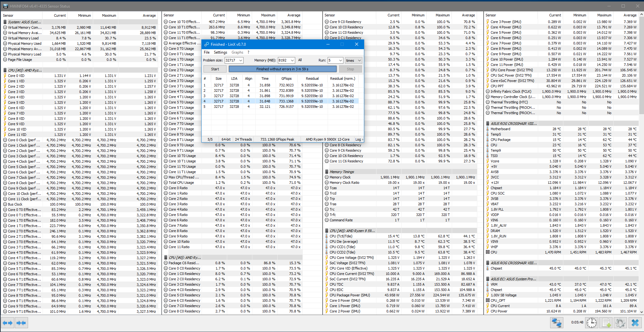This screenshot has width=644, height=332.
Task: Click the icon beside System: ASUS Syst... header
Action: coord(5,22)
